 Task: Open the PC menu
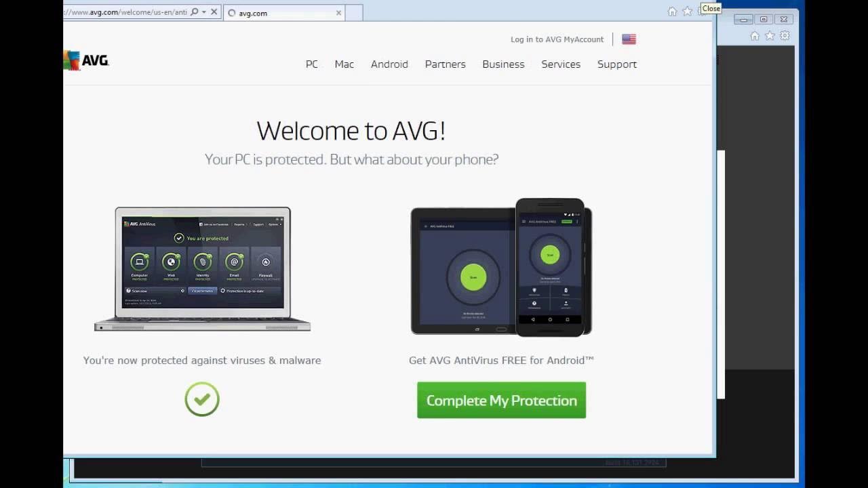pos(312,64)
